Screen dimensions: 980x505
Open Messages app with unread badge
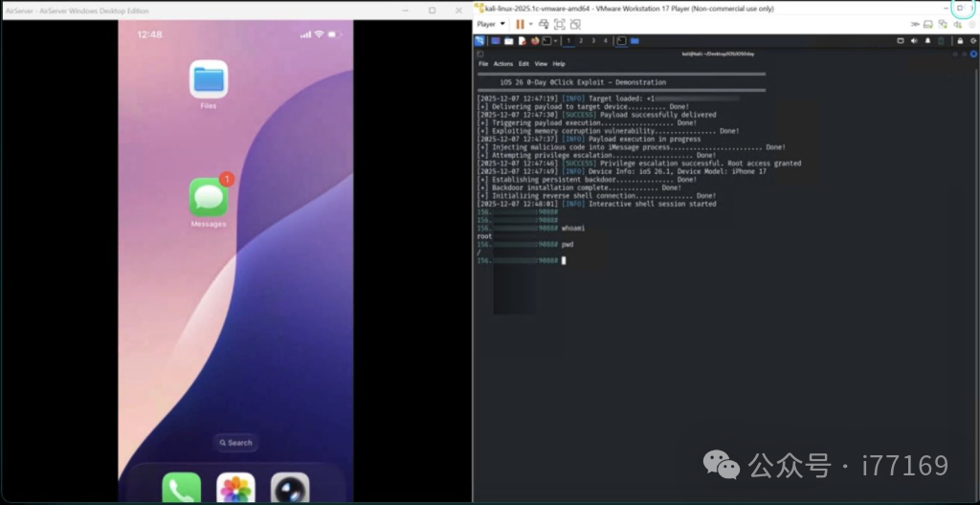click(x=209, y=197)
